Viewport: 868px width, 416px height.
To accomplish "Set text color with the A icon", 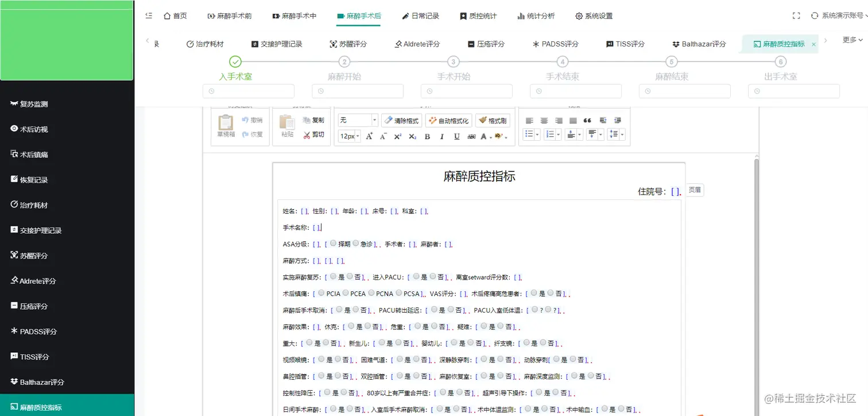I will pyautogui.click(x=484, y=137).
